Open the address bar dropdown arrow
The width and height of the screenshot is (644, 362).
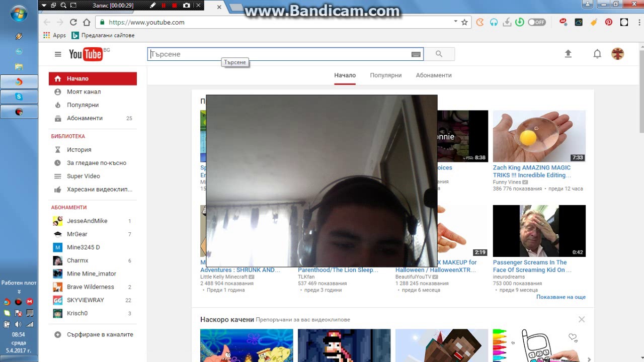[455, 22]
